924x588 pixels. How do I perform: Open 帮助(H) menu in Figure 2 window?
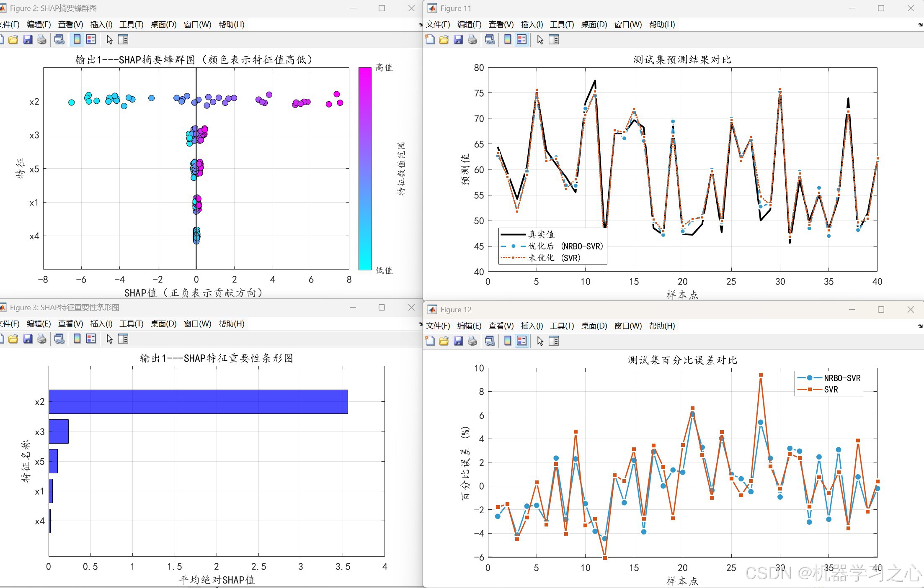click(x=231, y=25)
